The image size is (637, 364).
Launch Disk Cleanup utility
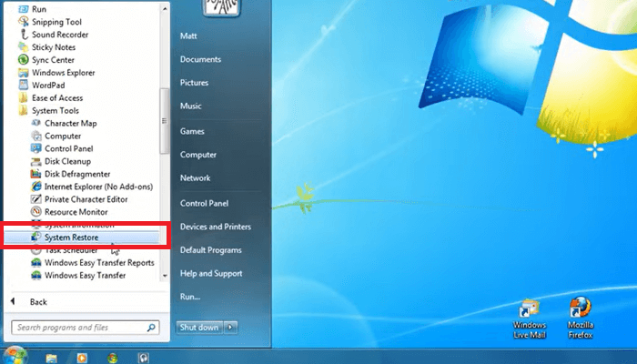[x=70, y=161]
